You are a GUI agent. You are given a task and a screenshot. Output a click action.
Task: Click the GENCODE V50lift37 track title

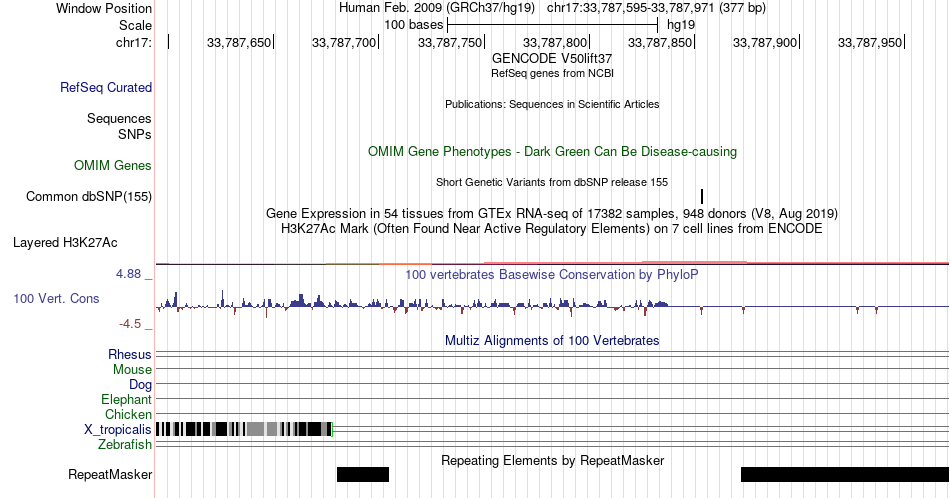552,58
